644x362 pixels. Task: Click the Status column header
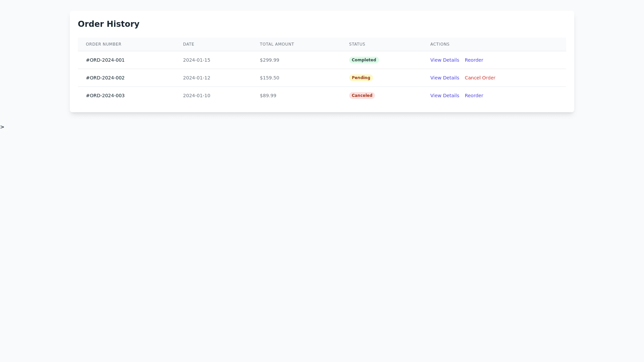pos(357,44)
